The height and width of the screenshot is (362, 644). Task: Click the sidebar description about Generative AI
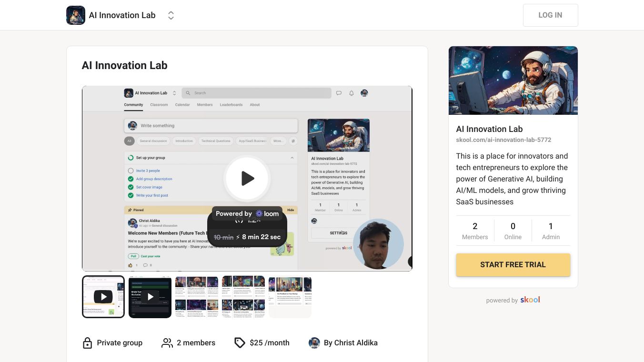(512, 179)
